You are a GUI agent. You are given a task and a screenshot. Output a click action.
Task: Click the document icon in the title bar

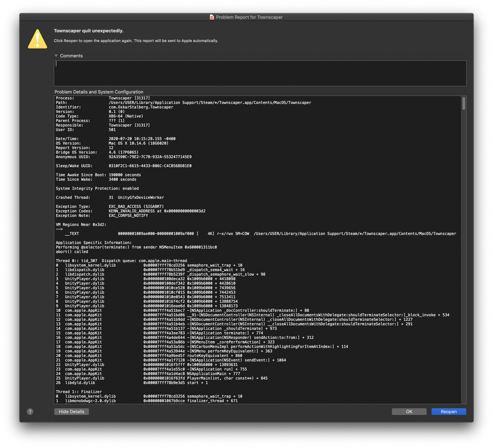coord(212,17)
